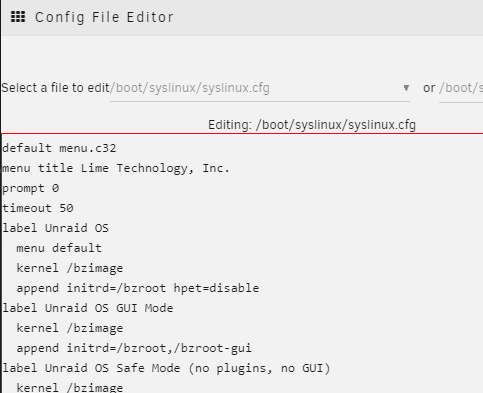Click the 'label Unraid OS GUI Mode' line
Screen dimensions: 483x393
[x=88, y=308]
